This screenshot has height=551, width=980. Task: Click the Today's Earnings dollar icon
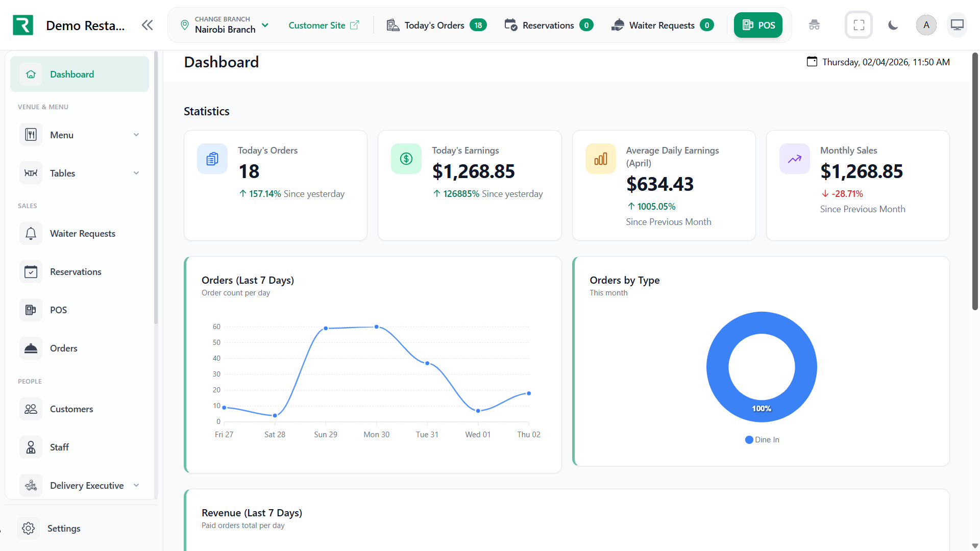pos(406,159)
